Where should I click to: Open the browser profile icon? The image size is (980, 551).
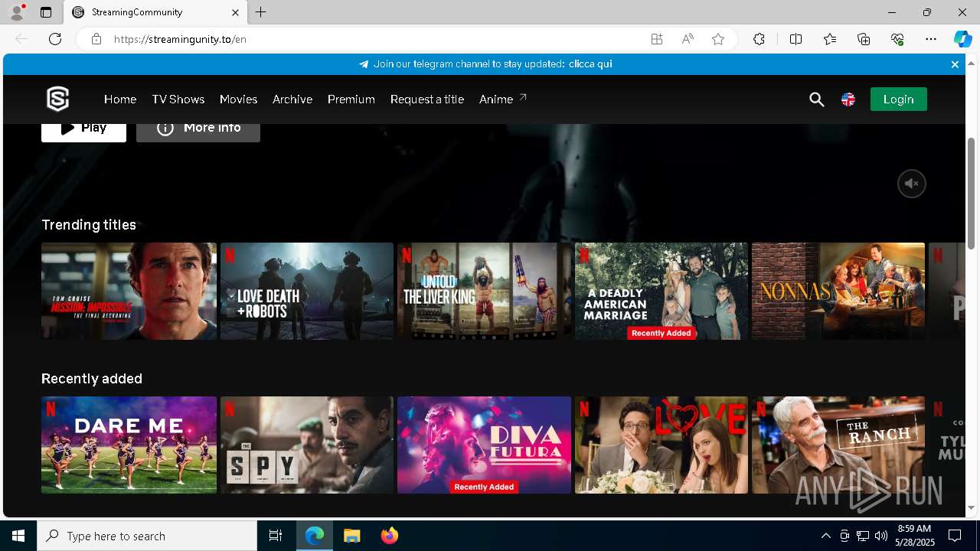[16, 12]
